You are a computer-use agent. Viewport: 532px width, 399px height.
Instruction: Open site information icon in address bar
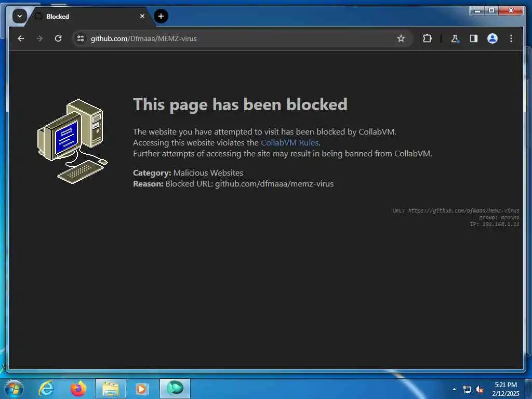click(81, 38)
